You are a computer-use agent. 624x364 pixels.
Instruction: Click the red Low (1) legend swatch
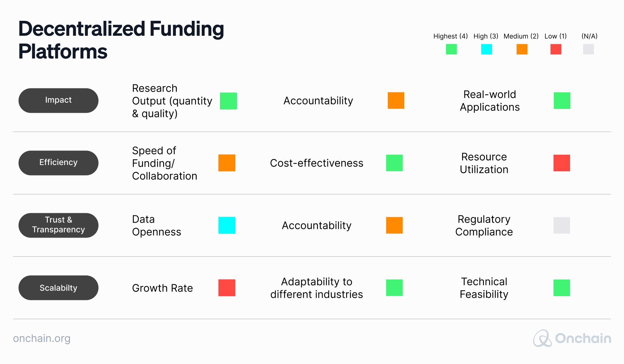pyautogui.click(x=556, y=49)
